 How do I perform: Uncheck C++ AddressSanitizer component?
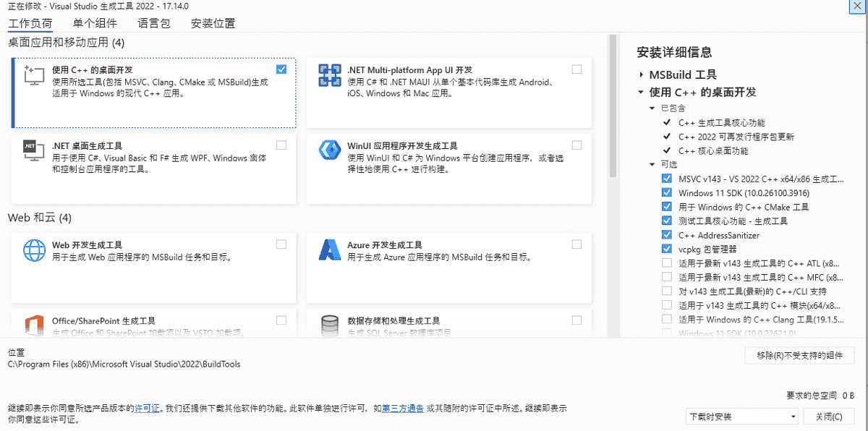(666, 235)
